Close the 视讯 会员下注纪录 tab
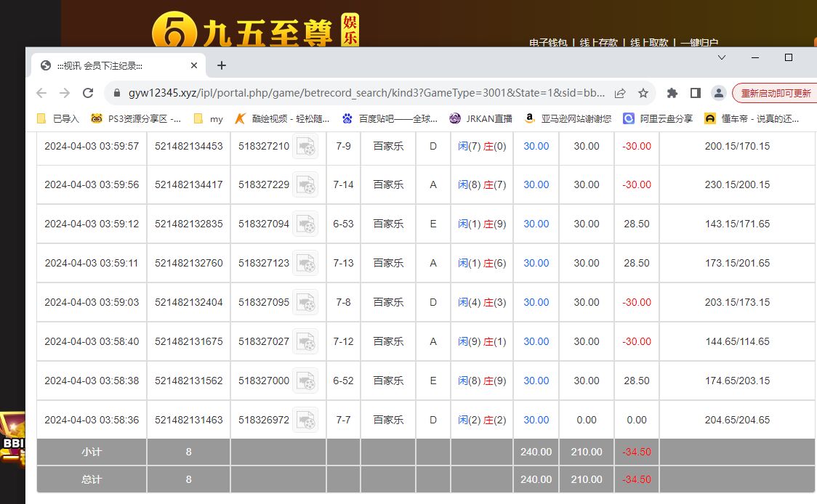The height and width of the screenshot is (504, 817). (x=194, y=65)
